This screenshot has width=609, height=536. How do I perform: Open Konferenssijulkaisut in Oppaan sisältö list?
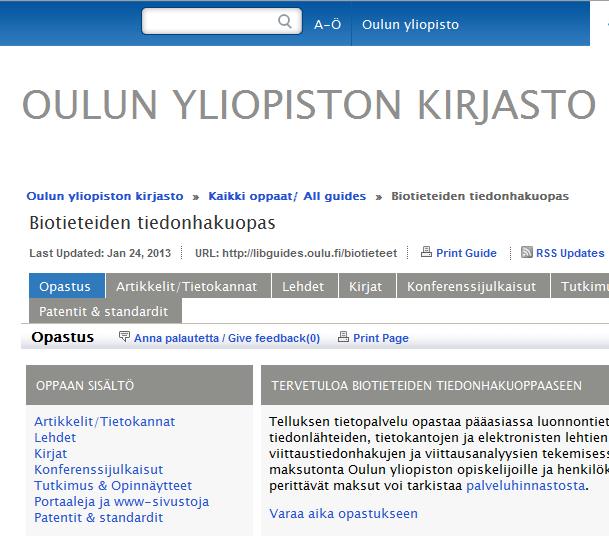pos(99,470)
